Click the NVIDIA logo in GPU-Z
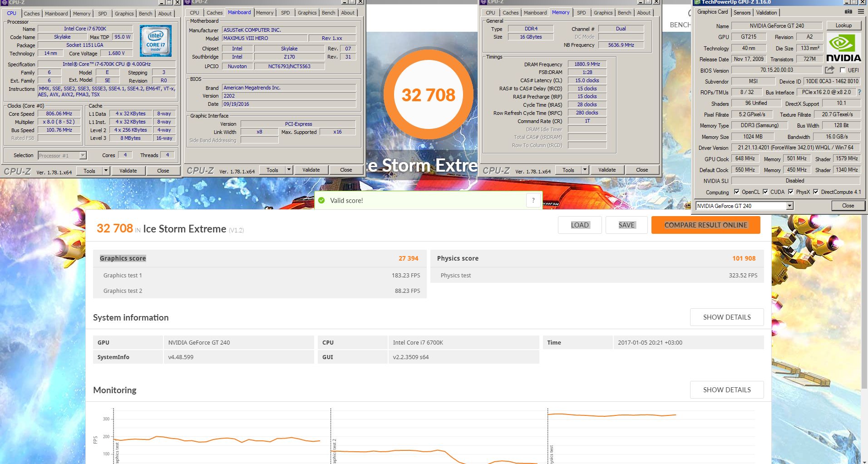Viewport: 868px width, 464px height. click(843, 47)
